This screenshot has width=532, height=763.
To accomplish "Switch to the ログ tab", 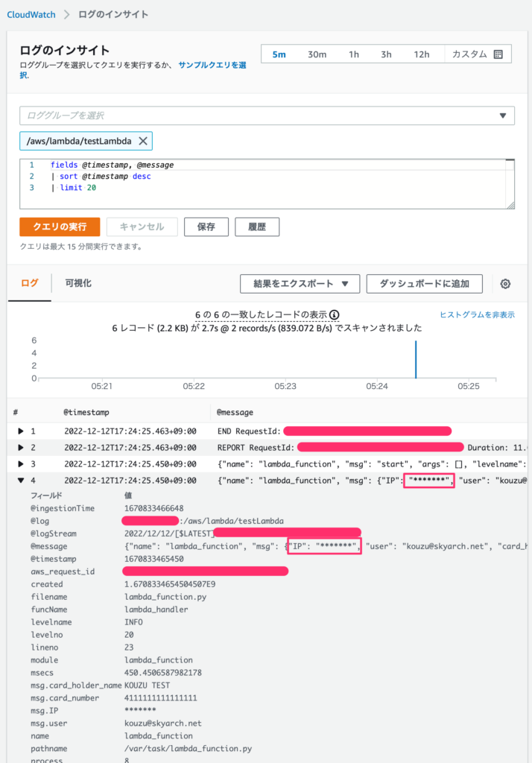I will [30, 283].
